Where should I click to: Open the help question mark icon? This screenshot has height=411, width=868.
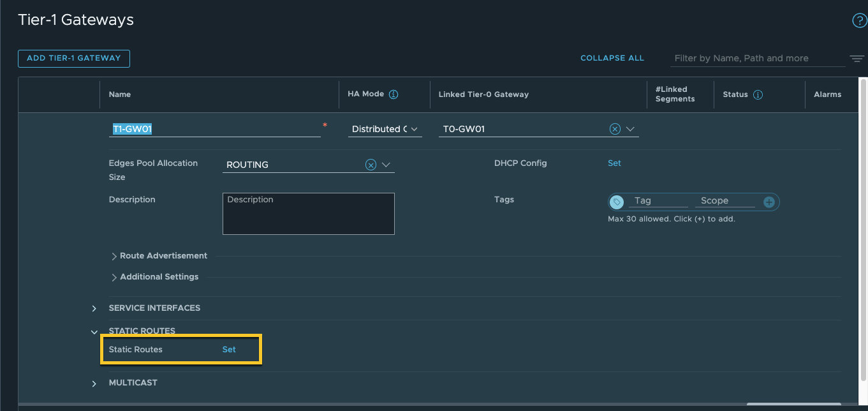859,21
